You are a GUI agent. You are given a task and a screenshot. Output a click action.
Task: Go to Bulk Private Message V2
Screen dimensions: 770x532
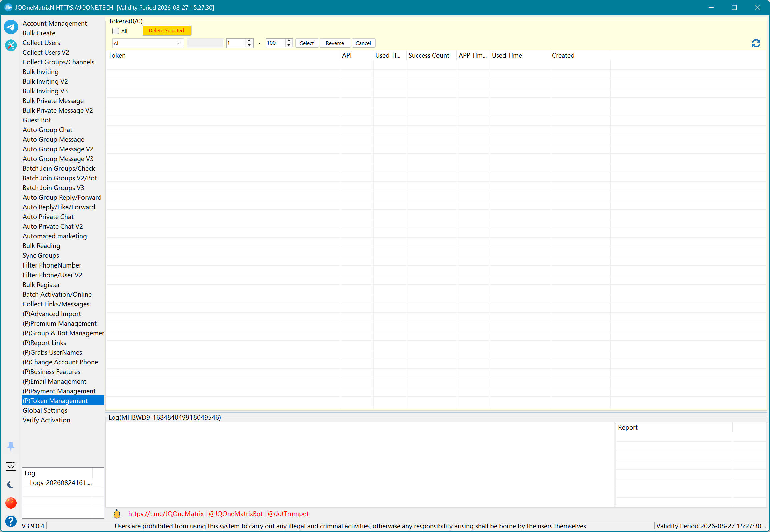[58, 110]
